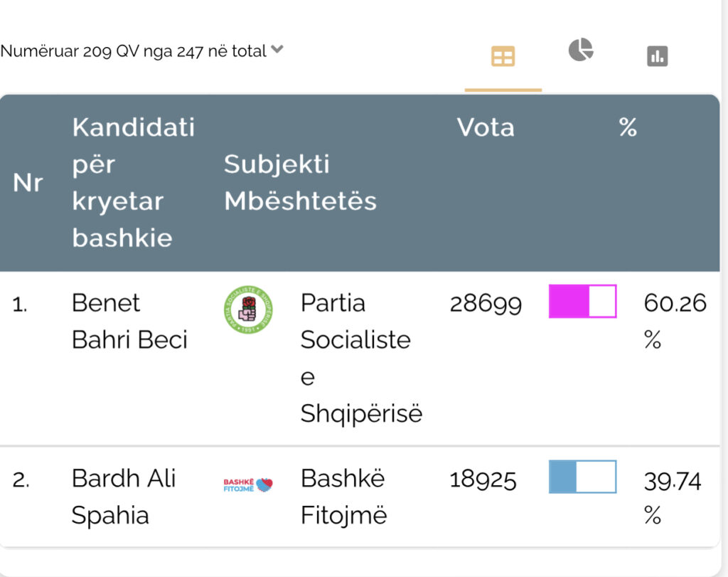
Task: Click the 28699 vote count
Action: (x=486, y=305)
